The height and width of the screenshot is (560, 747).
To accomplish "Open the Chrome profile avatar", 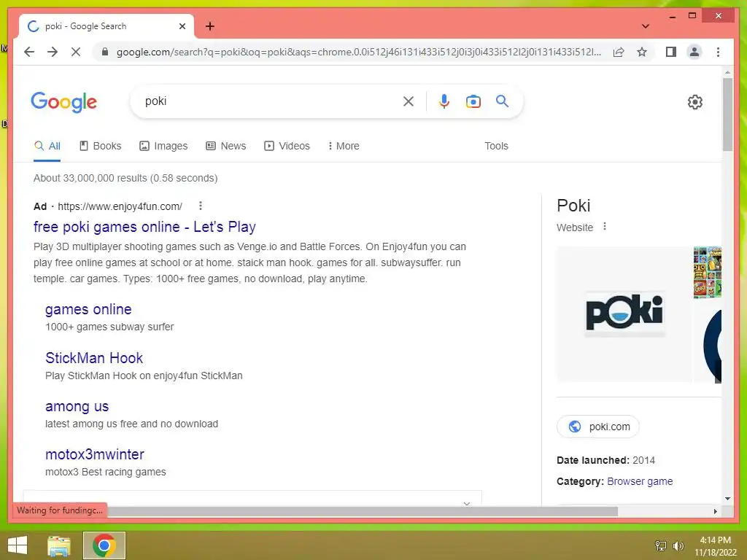I will point(694,52).
